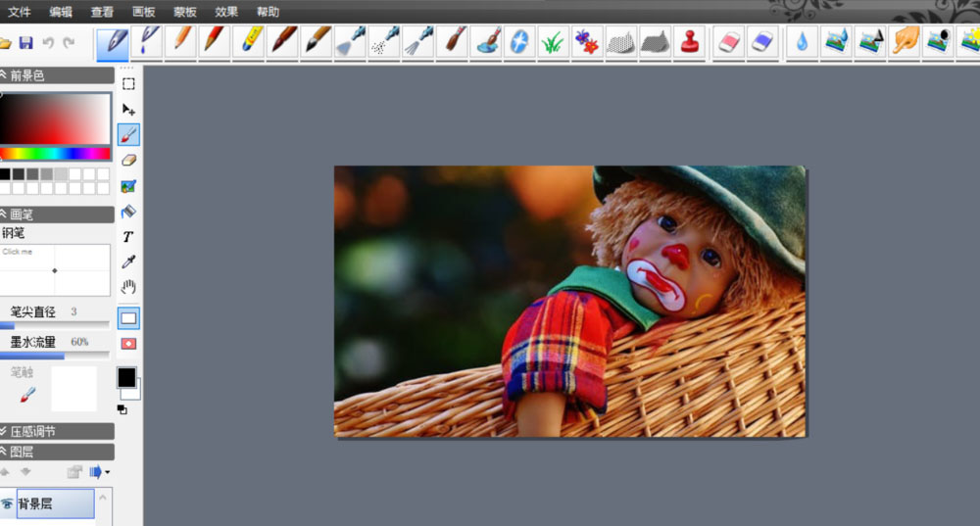980x526 pixels.
Task: Collapse the 画笔 panel
Action: click(4, 215)
